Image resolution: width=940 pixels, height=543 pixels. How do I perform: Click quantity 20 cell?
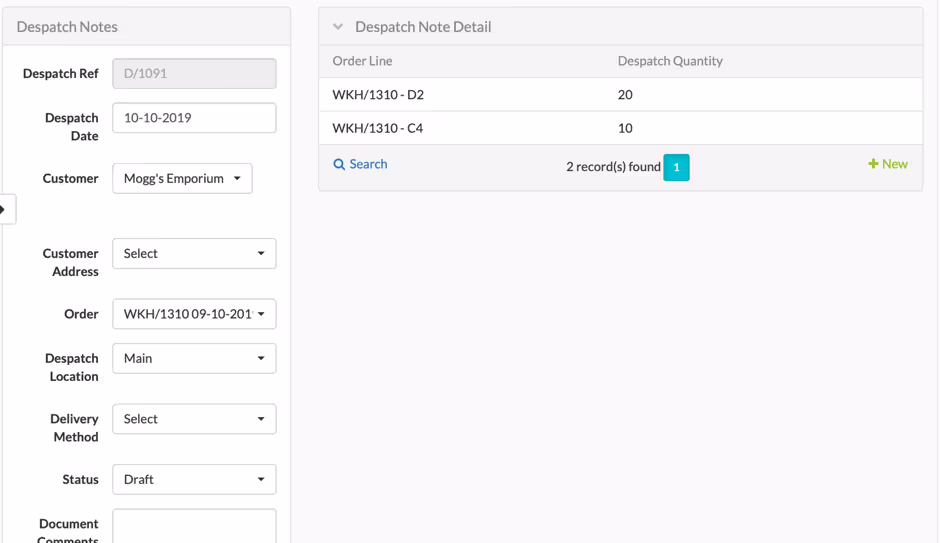point(625,95)
